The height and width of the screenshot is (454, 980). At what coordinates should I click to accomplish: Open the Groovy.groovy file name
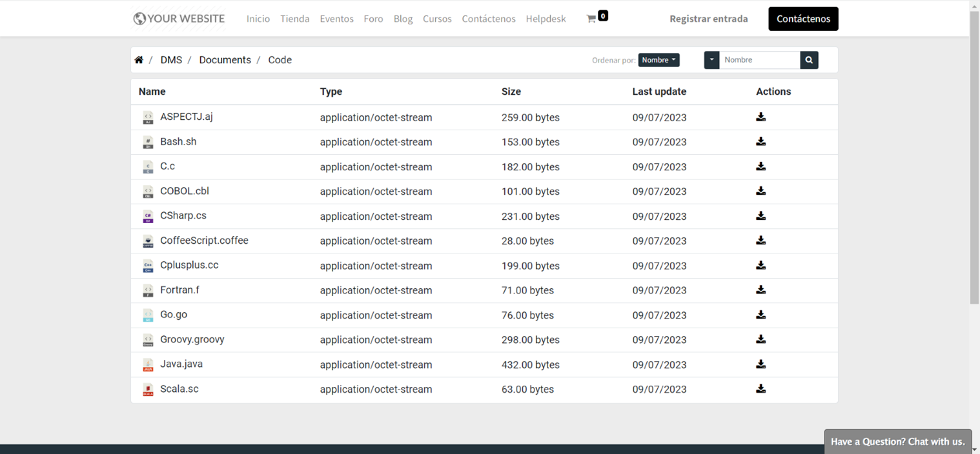(x=192, y=339)
